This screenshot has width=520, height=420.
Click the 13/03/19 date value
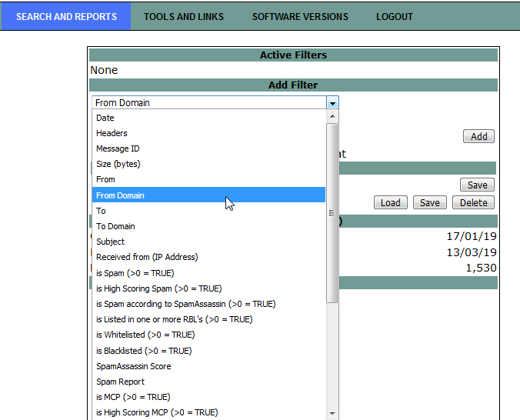[472, 252]
